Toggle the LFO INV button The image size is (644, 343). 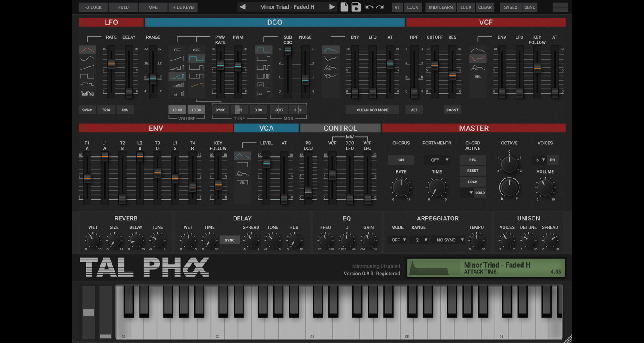125,110
